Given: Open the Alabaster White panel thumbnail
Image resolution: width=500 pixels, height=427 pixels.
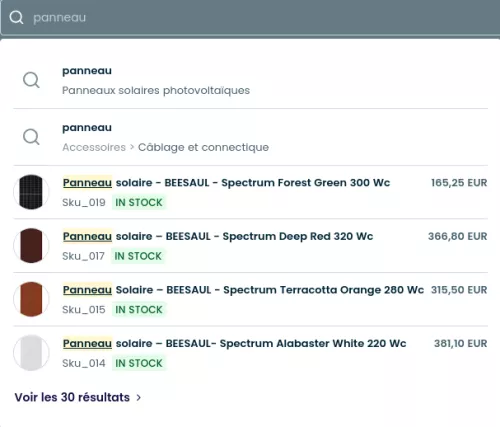Looking at the screenshot, I should click(31, 353).
